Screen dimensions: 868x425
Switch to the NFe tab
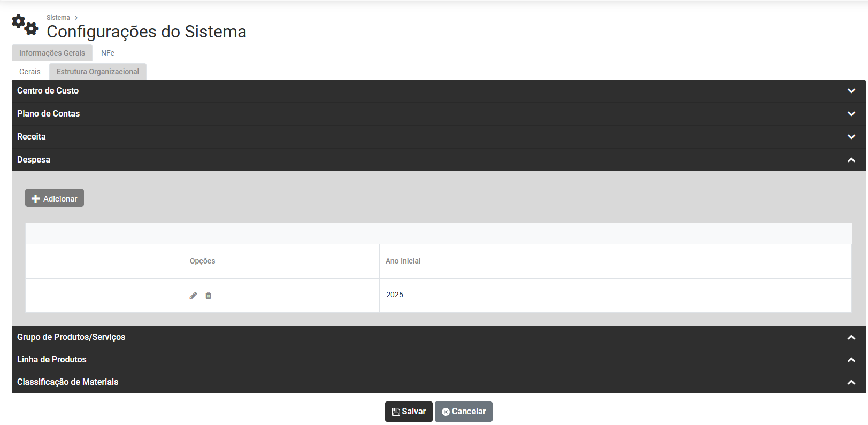click(107, 53)
